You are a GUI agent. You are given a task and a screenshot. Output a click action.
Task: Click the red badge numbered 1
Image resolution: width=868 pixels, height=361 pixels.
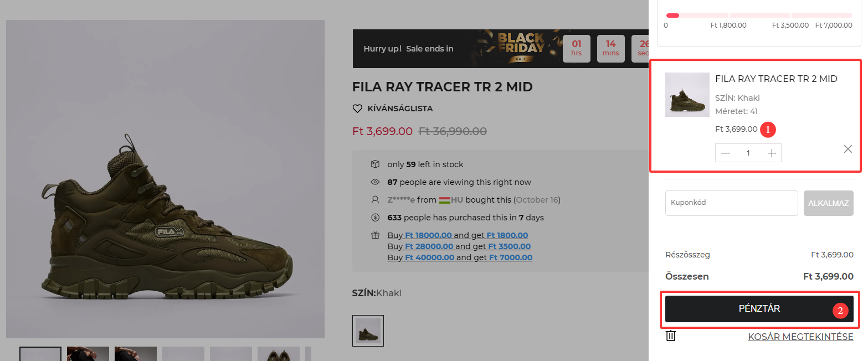[x=768, y=130]
